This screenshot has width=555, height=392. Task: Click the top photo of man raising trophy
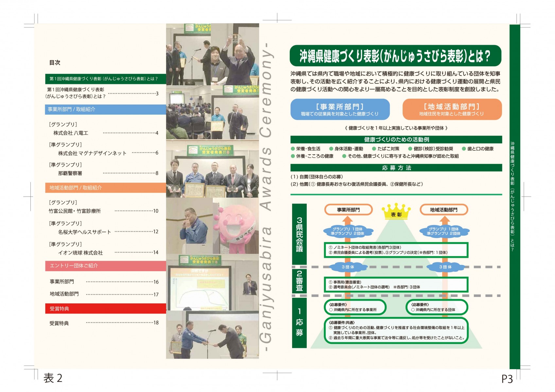tap(235, 55)
